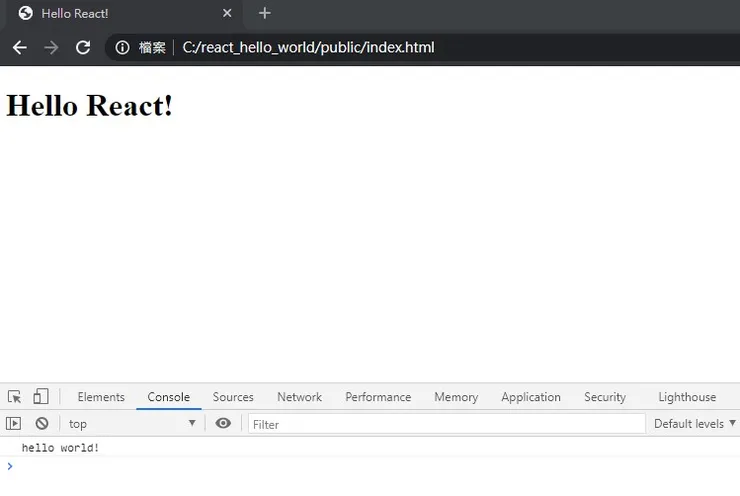This screenshot has width=740, height=496.
Task: Open the Network tab
Action: pos(299,397)
